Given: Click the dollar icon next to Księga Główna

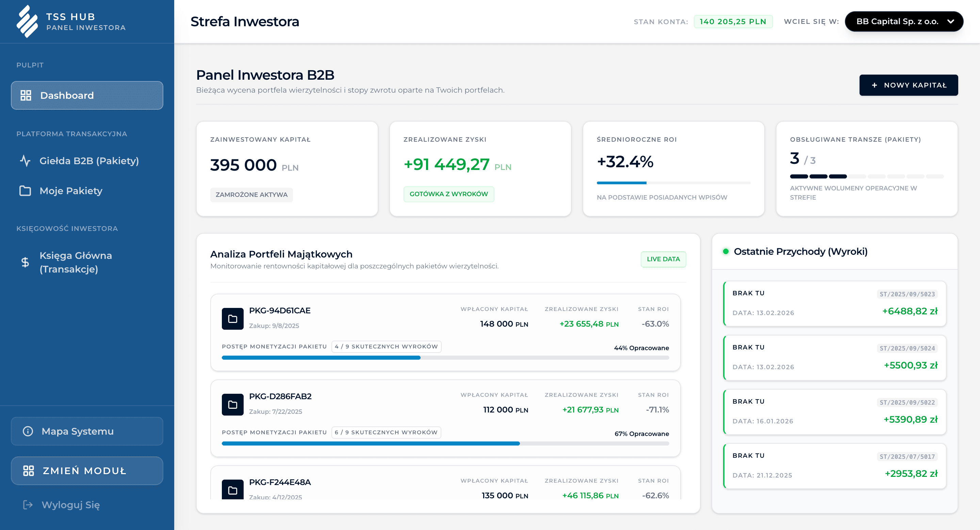Looking at the screenshot, I should point(26,262).
